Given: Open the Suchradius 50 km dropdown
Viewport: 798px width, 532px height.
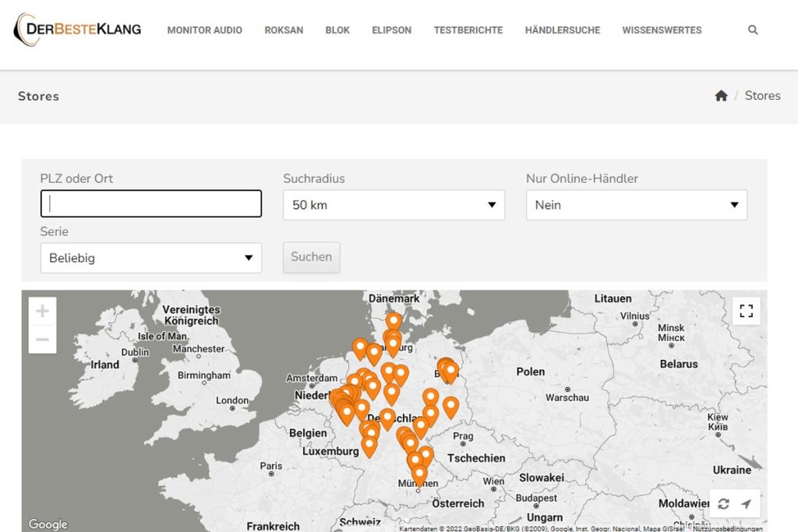Looking at the screenshot, I should tap(394, 205).
